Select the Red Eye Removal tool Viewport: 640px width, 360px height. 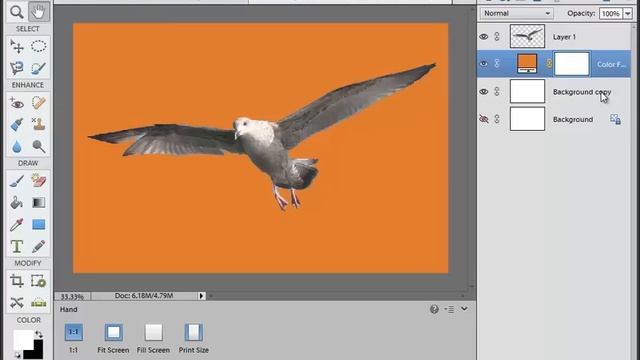tap(17, 103)
